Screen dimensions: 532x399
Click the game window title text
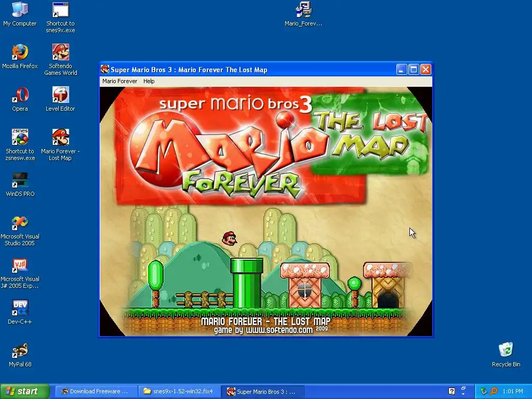tap(189, 70)
